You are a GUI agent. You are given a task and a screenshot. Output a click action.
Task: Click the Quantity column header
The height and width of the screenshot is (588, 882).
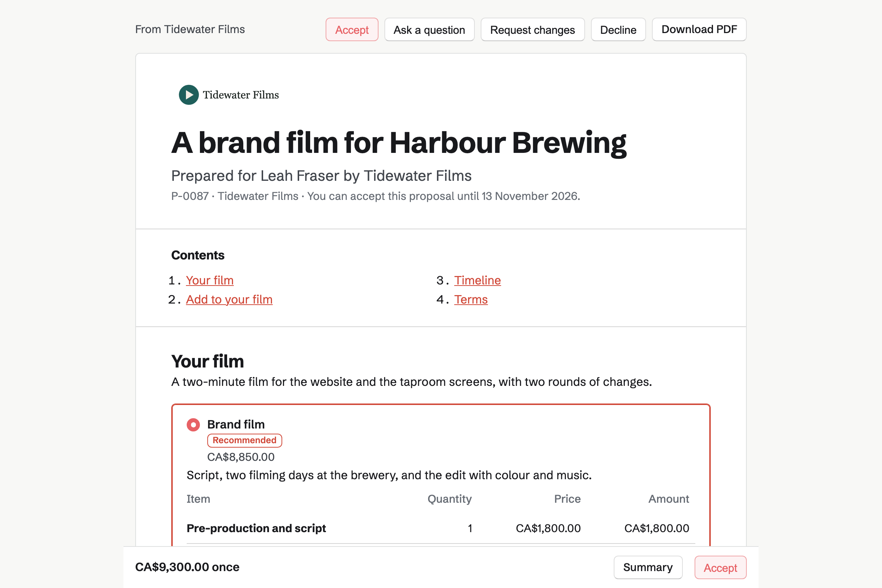[449, 499]
